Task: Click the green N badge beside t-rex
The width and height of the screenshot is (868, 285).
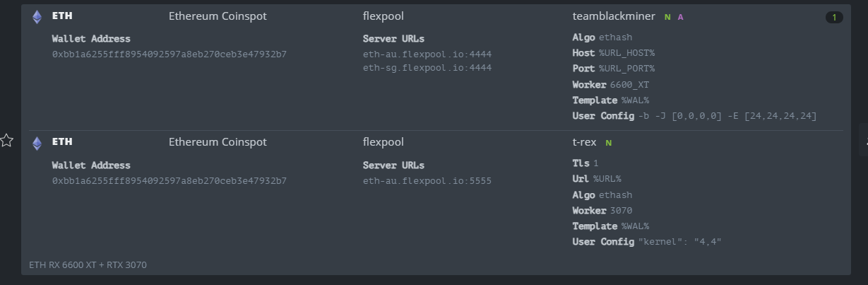Action: pos(609,143)
